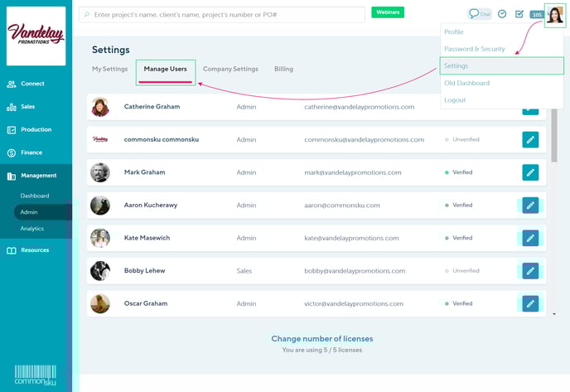Select Settings in the profile menu
Image resolution: width=570 pixels, height=392 pixels.
(456, 65)
